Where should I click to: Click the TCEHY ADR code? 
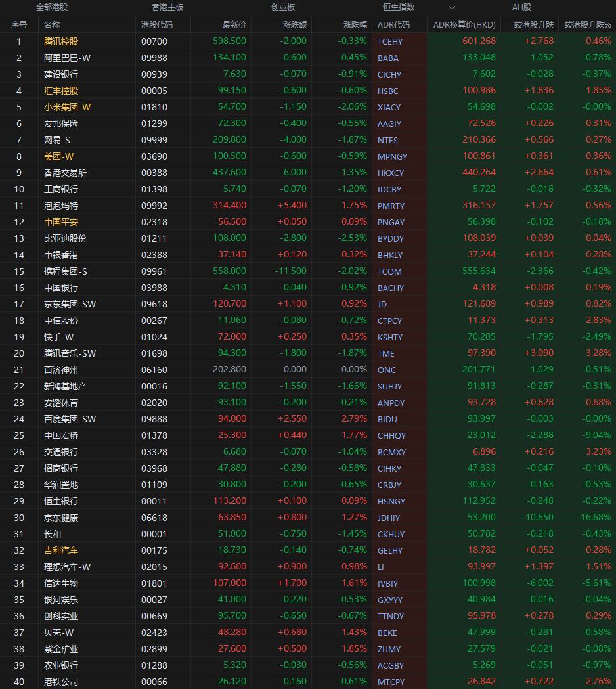coord(390,41)
